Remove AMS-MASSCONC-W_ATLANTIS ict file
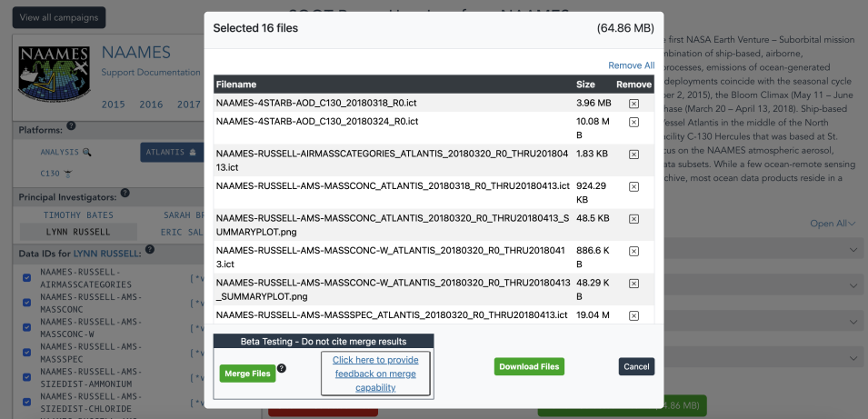The width and height of the screenshot is (868, 419). pos(634,251)
